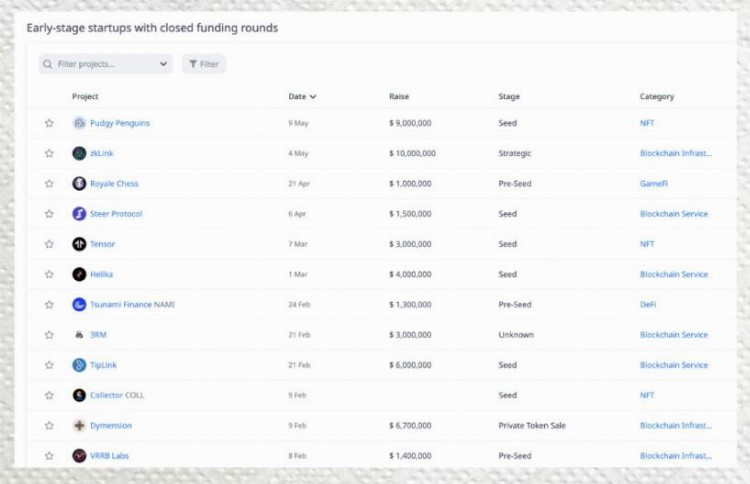Click the Pudgy Penguins project logo icon
750x484 pixels.
click(x=79, y=123)
